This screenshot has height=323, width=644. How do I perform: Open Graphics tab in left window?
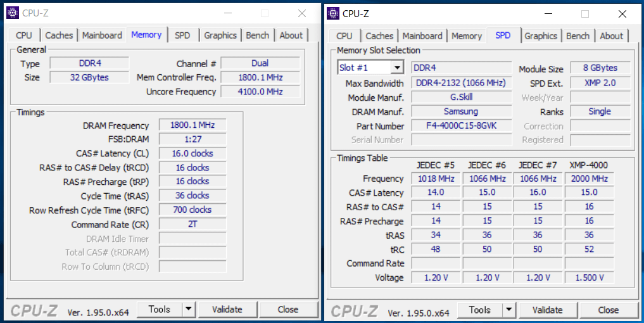pyautogui.click(x=220, y=35)
